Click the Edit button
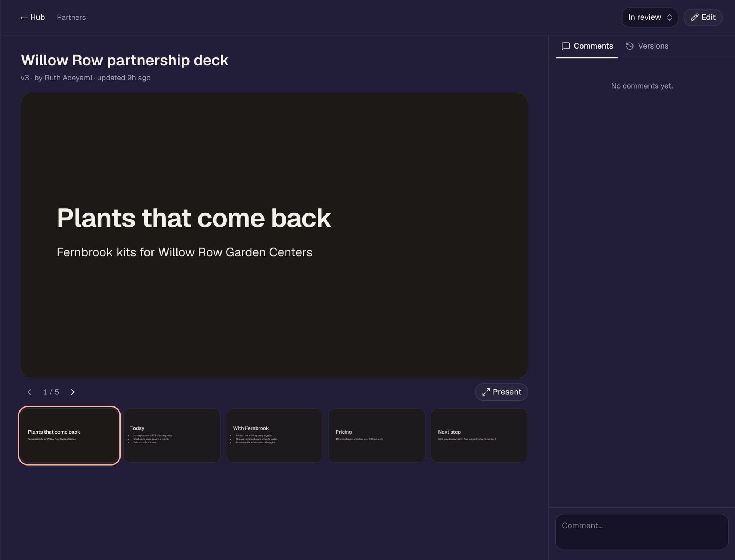735x560 pixels. (703, 17)
